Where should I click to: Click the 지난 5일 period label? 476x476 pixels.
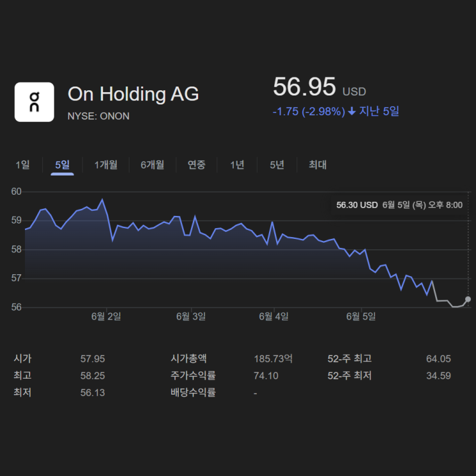click(379, 111)
